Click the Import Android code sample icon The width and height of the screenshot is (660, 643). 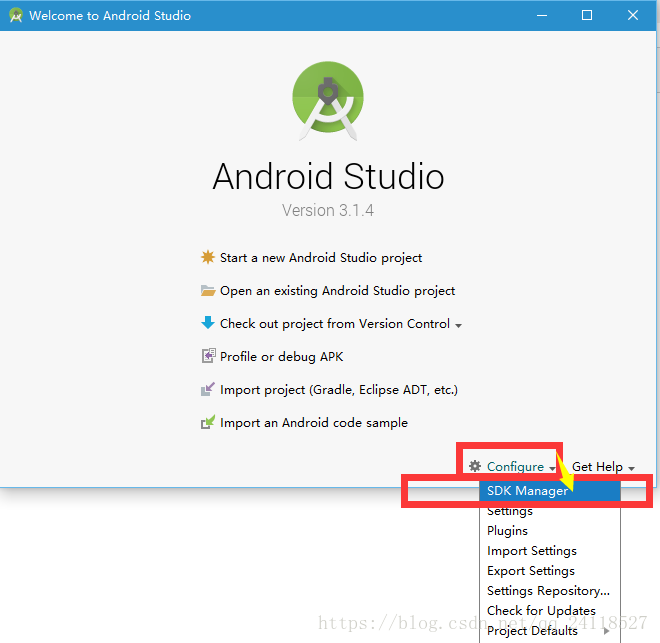tap(208, 422)
